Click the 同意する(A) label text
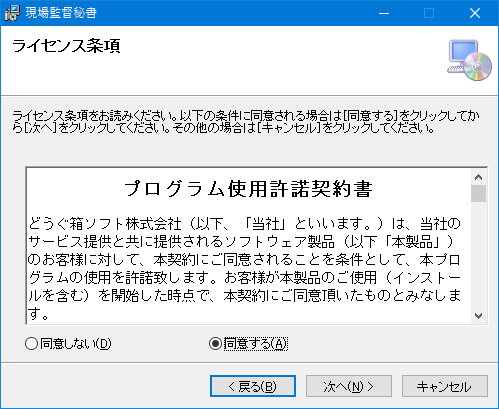 255,344
